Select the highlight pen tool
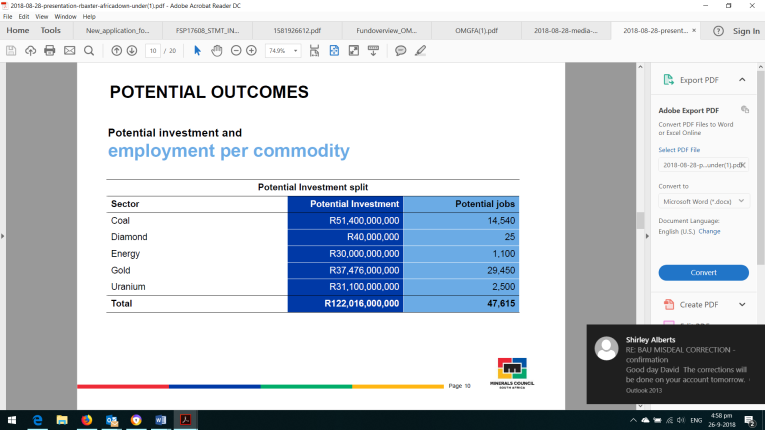This screenshot has height=430, width=765. tap(420, 50)
